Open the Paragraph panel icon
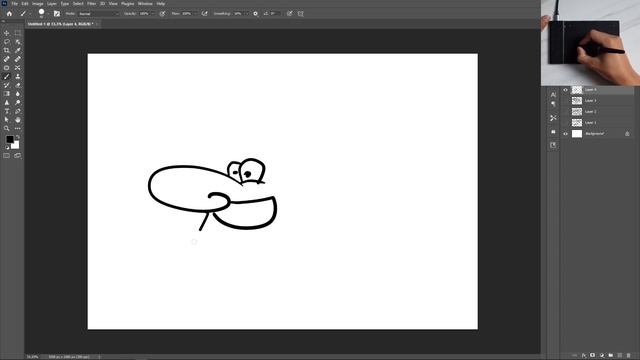This screenshot has height=360, width=640. 553,104
